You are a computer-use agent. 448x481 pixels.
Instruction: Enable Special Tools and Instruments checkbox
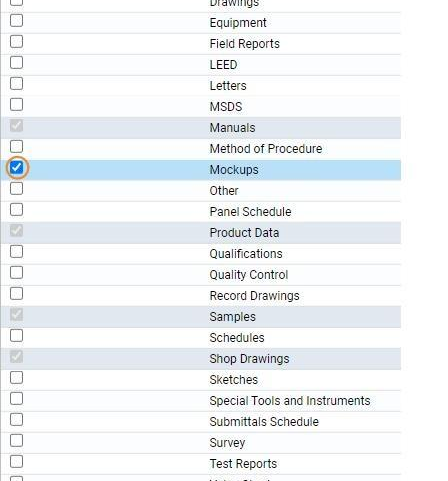click(x=16, y=399)
